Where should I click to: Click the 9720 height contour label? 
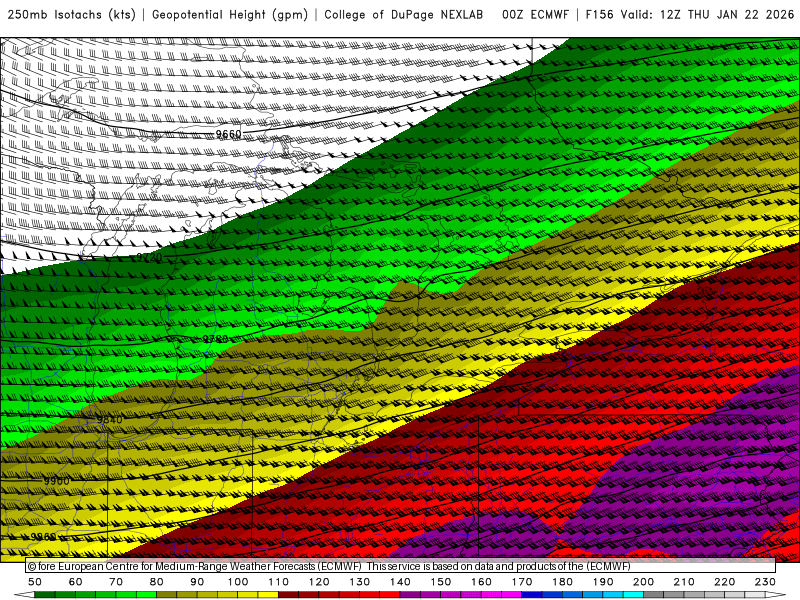(149, 257)
